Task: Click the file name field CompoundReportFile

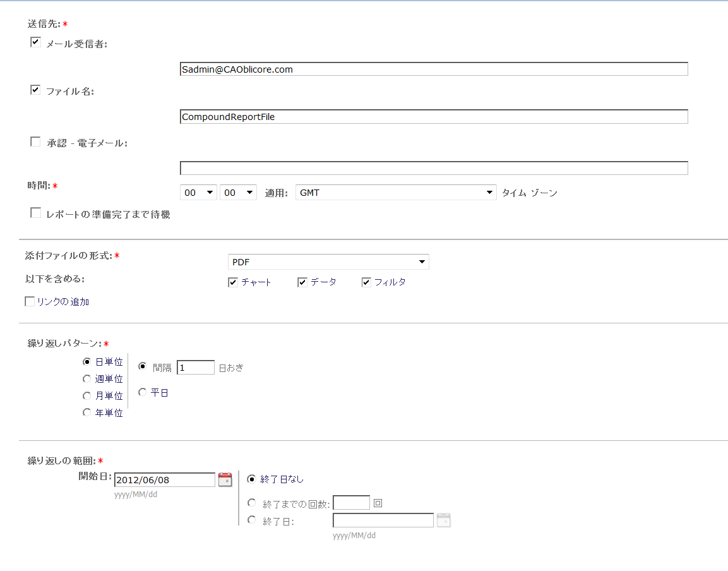Action: click(434, 117)
